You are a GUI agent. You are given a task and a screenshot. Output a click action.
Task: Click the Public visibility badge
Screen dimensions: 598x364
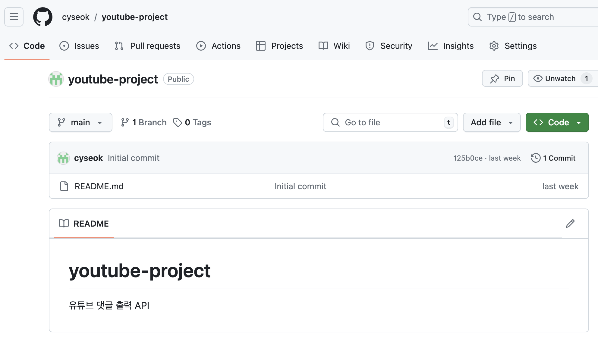click(178, 79)
